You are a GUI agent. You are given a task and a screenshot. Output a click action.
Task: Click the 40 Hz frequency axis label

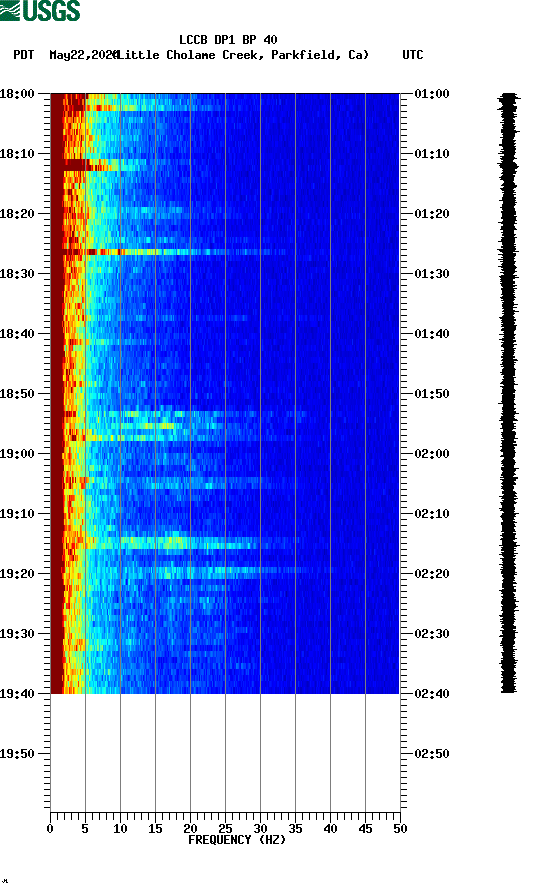[x=330, y=829]
